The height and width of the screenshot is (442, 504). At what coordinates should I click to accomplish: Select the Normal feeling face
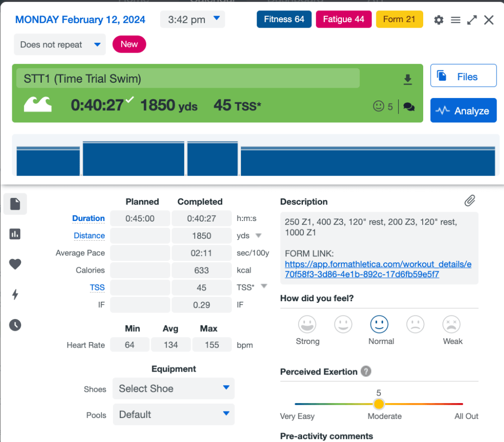click(379, 324)
